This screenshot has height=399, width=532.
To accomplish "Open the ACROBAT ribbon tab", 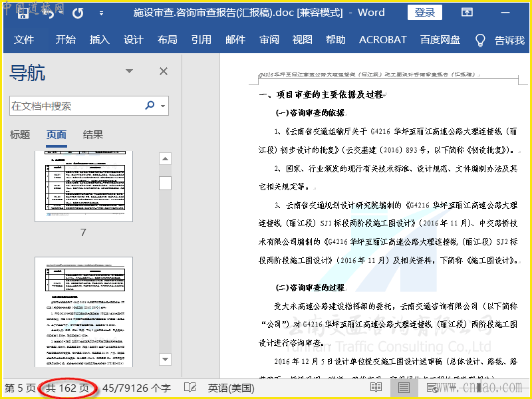I will [383, 40].
